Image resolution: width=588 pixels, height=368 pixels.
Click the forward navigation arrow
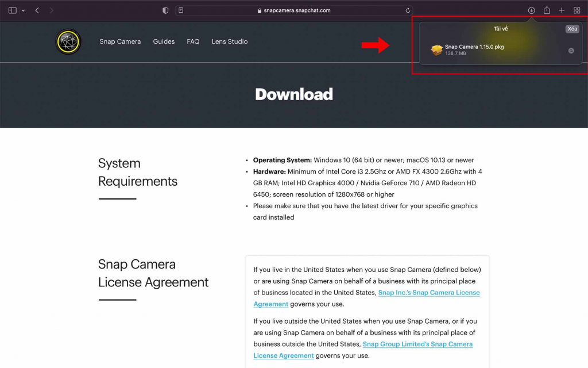[x=51, y=10]
